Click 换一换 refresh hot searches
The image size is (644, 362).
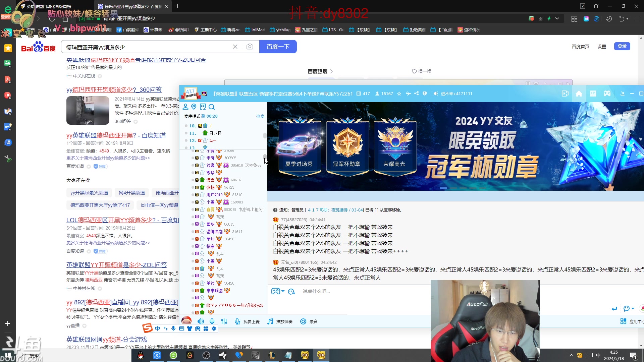point(422,71)
